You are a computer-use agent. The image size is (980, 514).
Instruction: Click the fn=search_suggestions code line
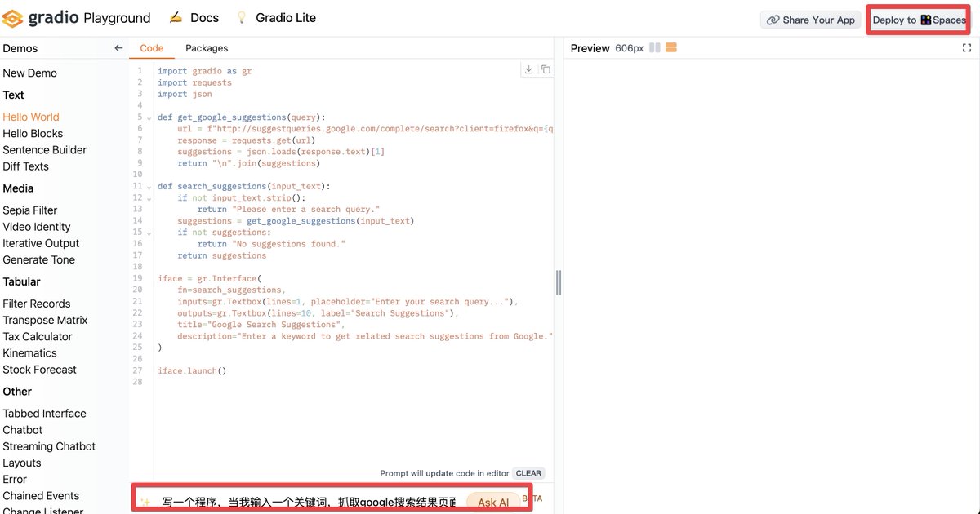[231, 290]
